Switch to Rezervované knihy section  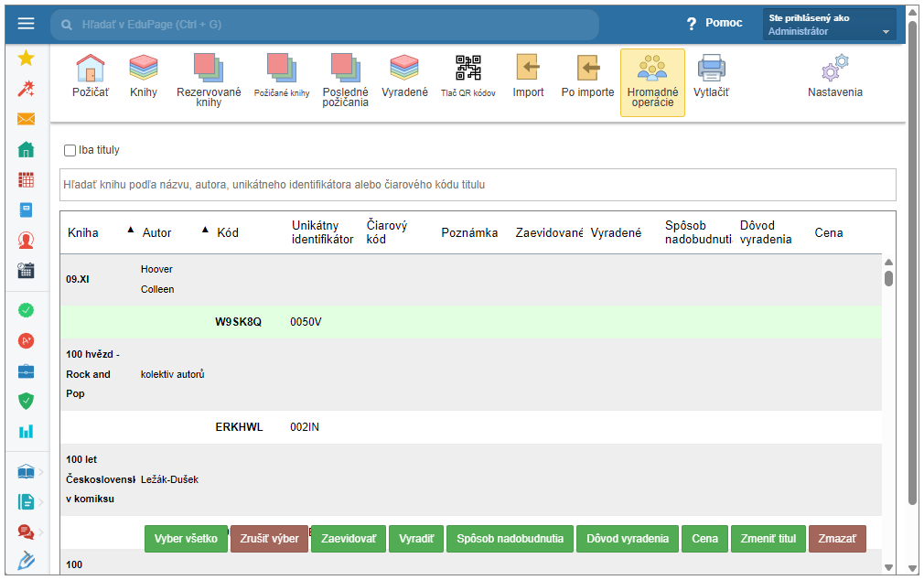[x=209, y=69]
